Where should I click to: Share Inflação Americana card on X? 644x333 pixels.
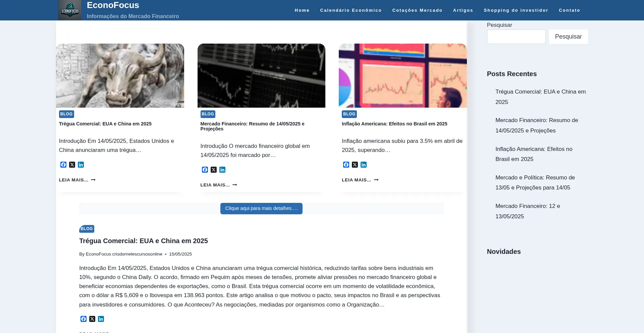355,165
